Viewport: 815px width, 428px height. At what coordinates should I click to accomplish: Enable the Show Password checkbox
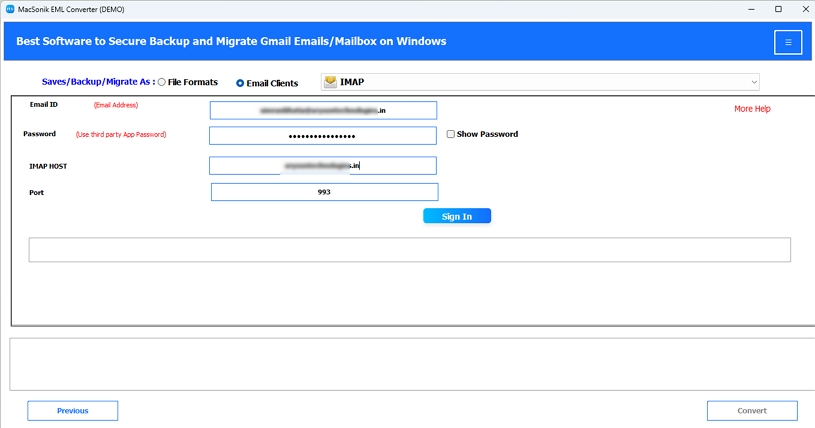(x=451, y=134)
